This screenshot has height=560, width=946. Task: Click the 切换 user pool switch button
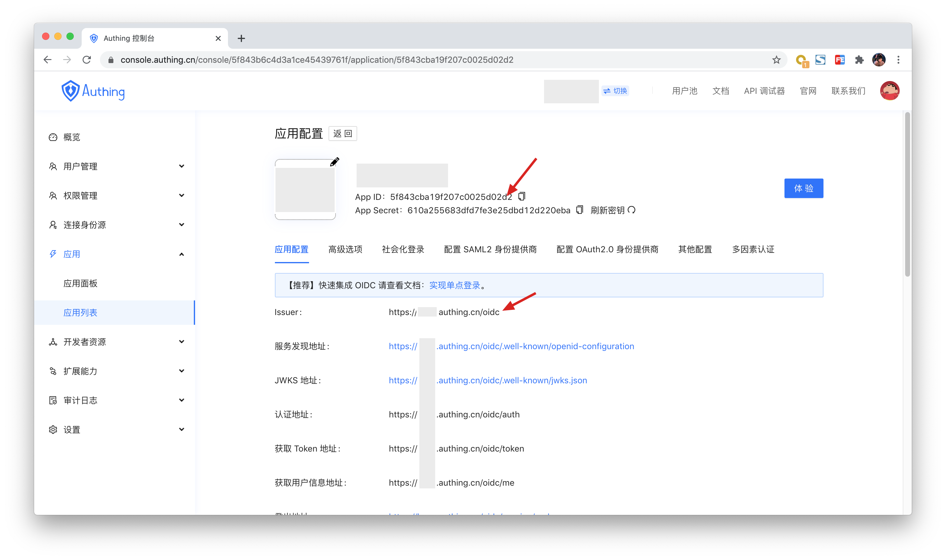pos(615,91)
